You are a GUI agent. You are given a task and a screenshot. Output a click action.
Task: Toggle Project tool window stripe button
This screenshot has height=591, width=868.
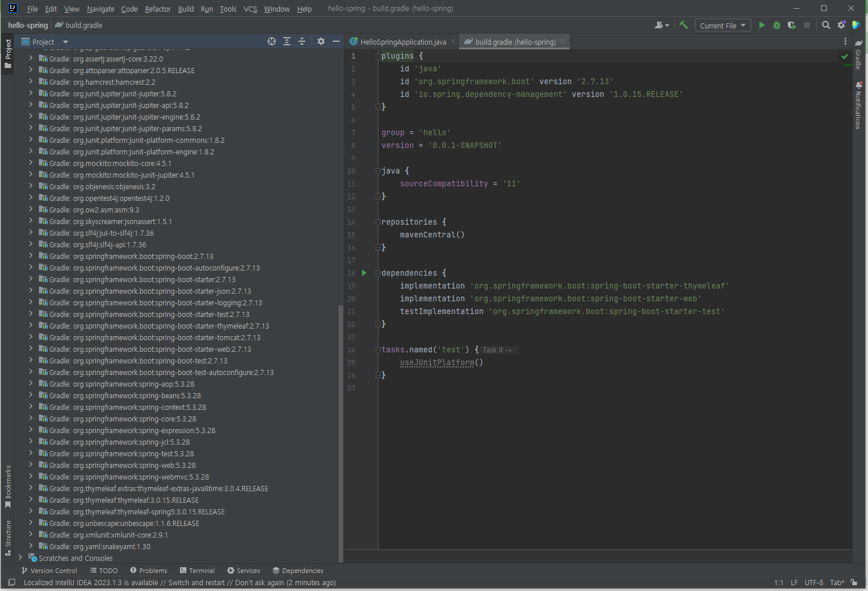click(x=8, y=53)
